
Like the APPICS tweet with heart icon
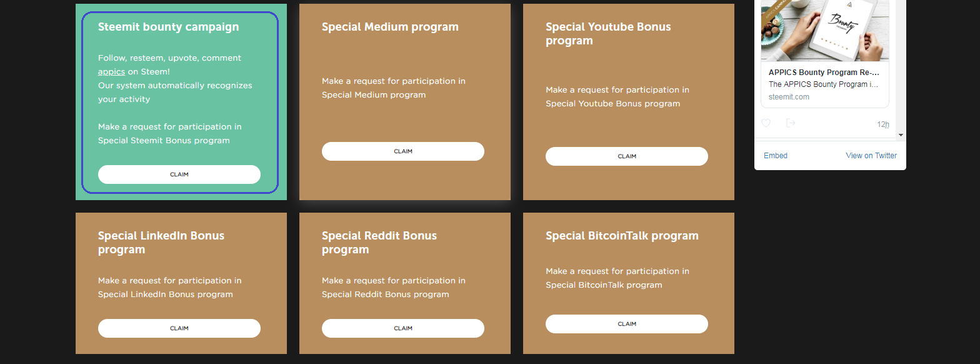tap(766, 123)
